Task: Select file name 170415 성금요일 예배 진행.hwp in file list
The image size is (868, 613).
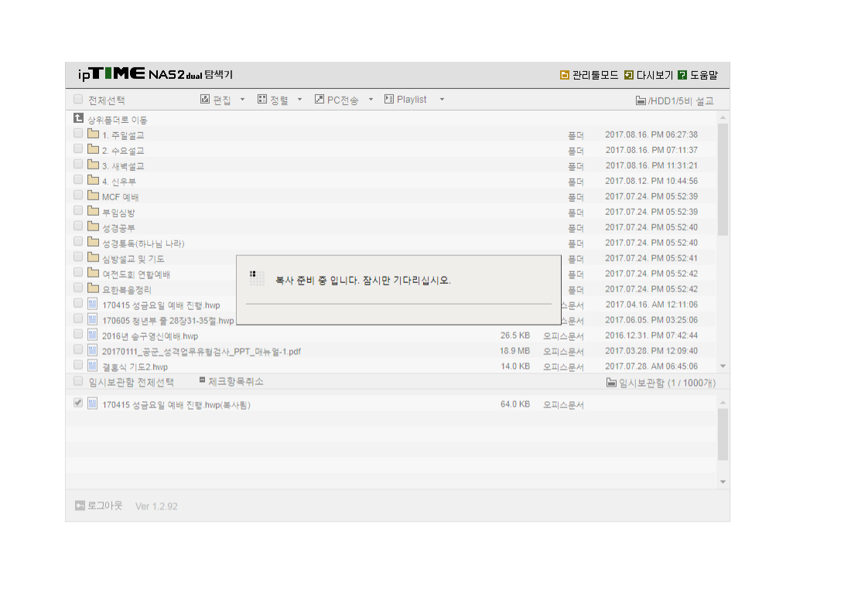Action: (161, 305)
